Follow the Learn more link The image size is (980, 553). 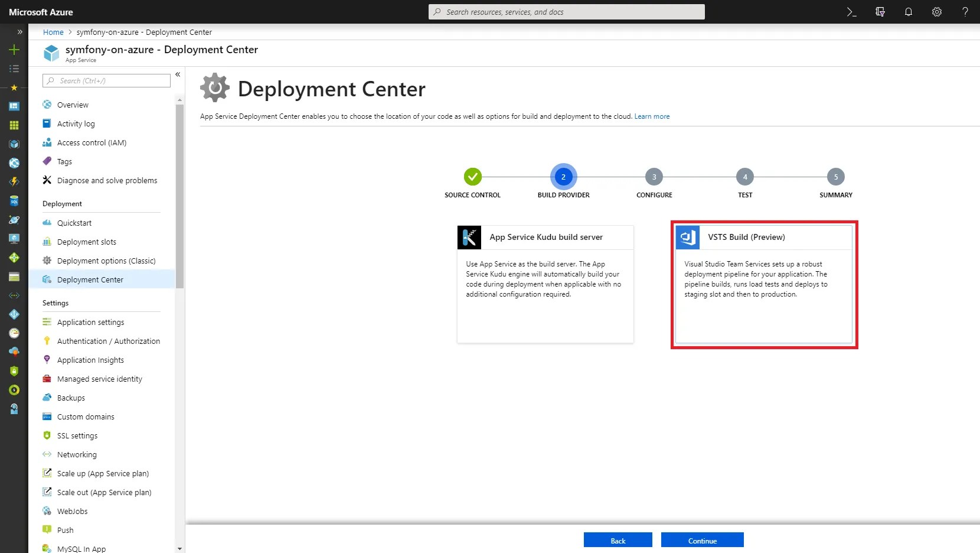652,116
